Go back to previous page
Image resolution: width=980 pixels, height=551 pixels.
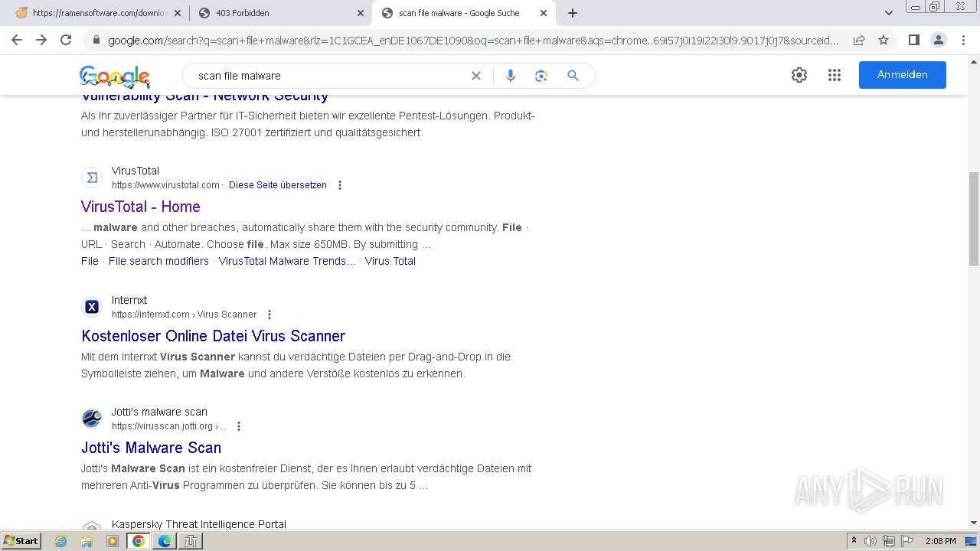click(x=17, y=40)
